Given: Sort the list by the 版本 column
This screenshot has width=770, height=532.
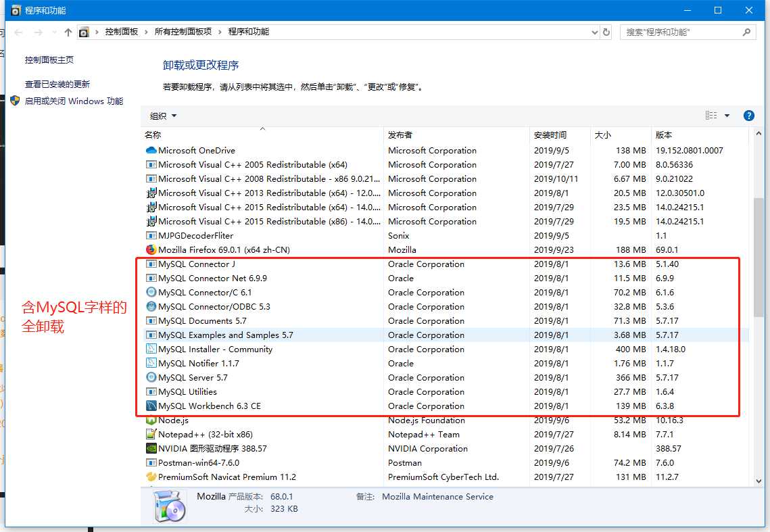Looking at the screenshot, I should tap(700, 135).
